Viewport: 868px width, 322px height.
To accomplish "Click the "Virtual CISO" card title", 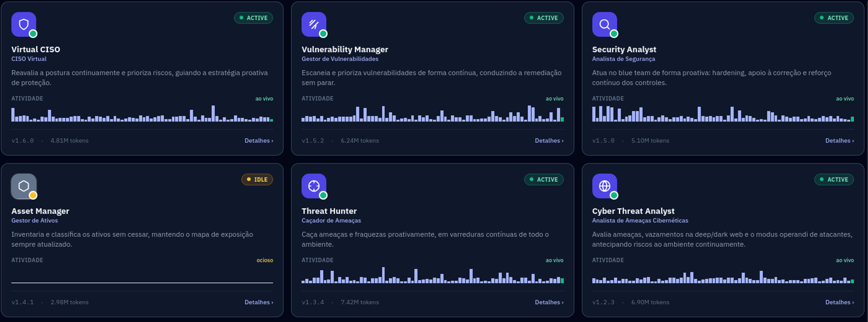I will click(x=36, y=50).
